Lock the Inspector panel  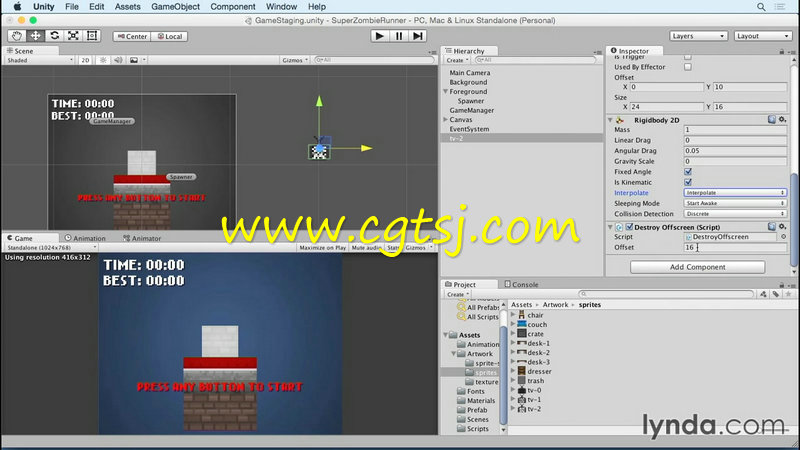(x=782, y=51)
